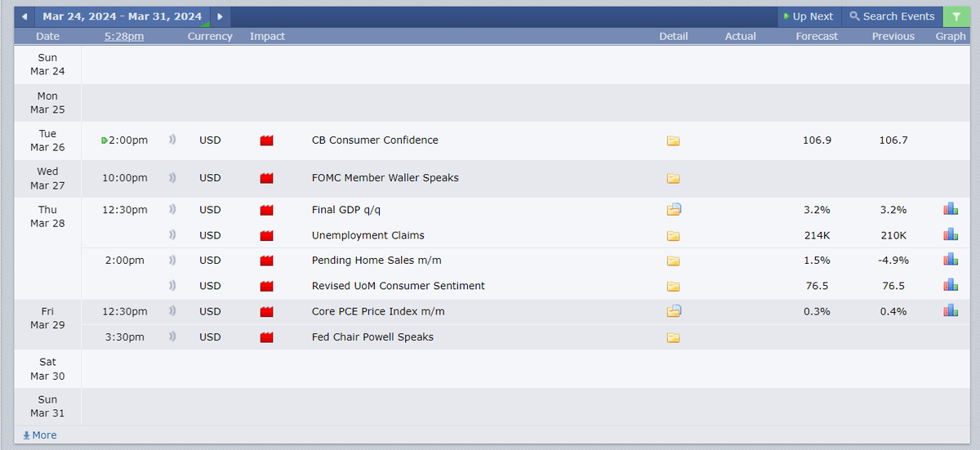Open detail folder for Core PCE Price Index

point(674,311)
